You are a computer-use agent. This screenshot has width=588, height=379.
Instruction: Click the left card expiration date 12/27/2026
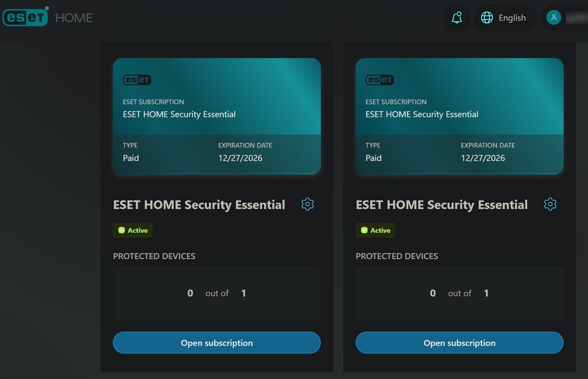240,158
